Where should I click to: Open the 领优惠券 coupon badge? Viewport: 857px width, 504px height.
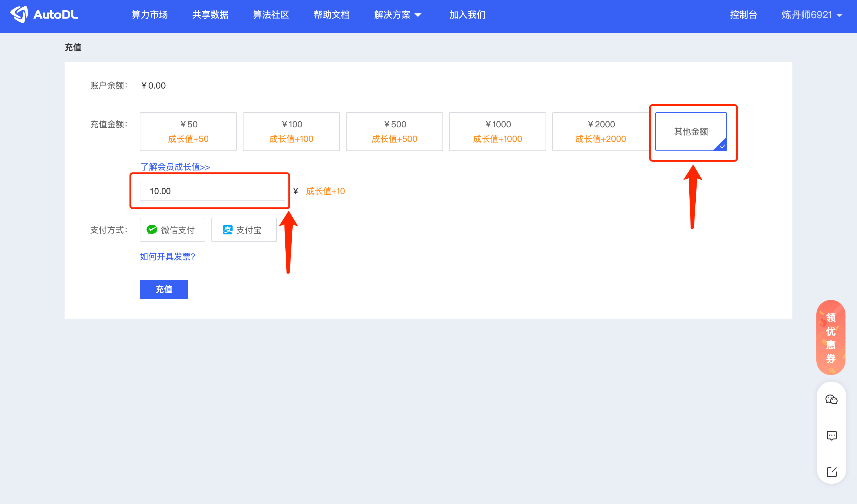(831, 337)
